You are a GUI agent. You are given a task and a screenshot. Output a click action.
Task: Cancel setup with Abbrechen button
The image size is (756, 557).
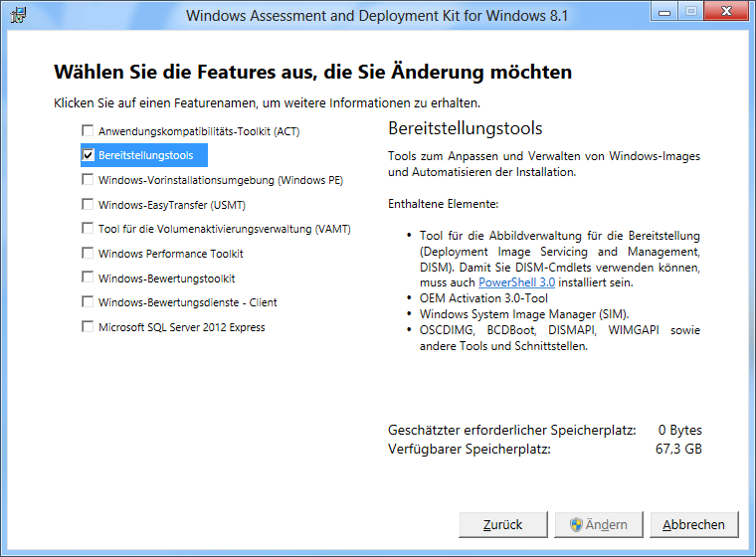coord(693,525)
